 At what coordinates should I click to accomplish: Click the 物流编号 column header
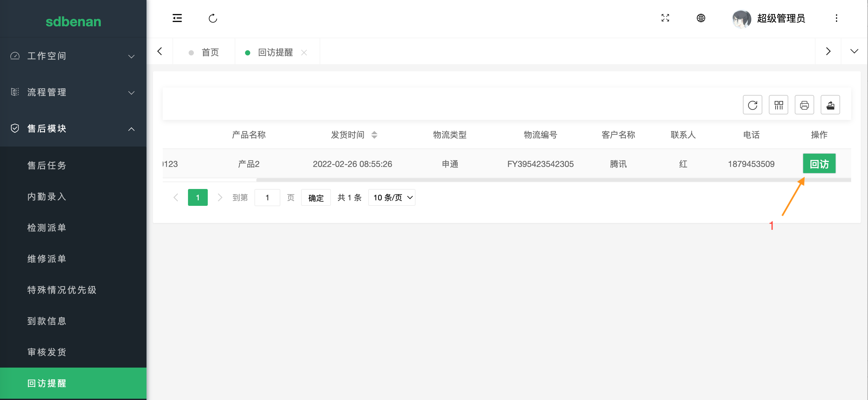[x=540, y=135]
